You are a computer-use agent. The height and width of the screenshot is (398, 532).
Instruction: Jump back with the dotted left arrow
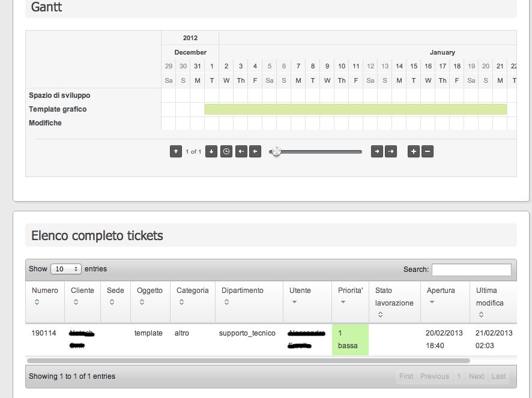click(x=241, y=152)
